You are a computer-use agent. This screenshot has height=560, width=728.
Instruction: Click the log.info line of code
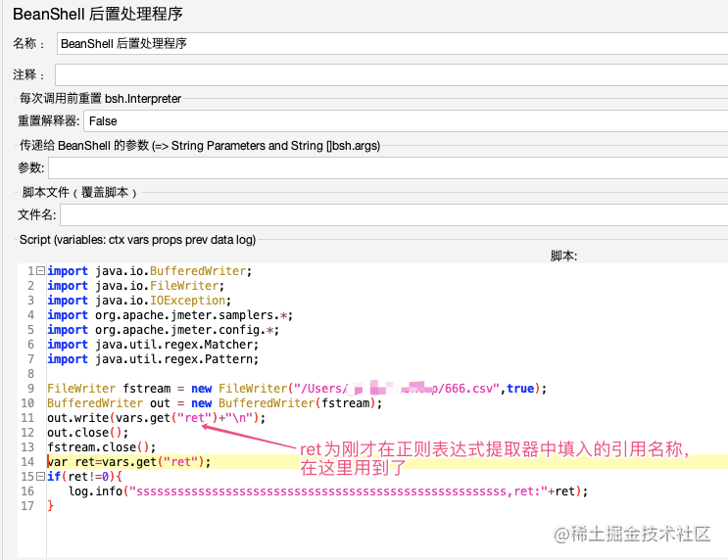[328, 491]
